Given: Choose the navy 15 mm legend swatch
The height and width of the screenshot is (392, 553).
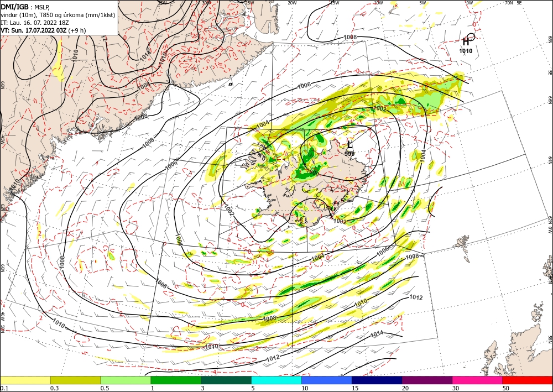Looking at the screenshot, I should tap(377, 380).
